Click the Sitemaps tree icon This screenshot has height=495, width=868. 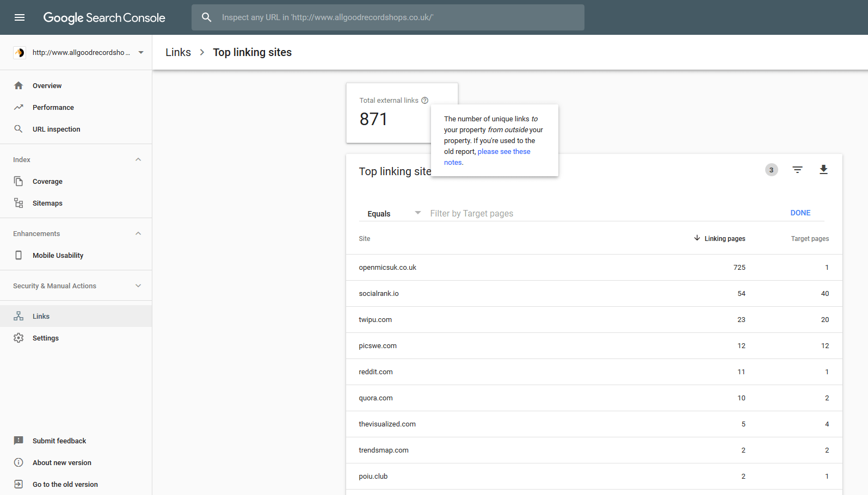click(19, 203)
